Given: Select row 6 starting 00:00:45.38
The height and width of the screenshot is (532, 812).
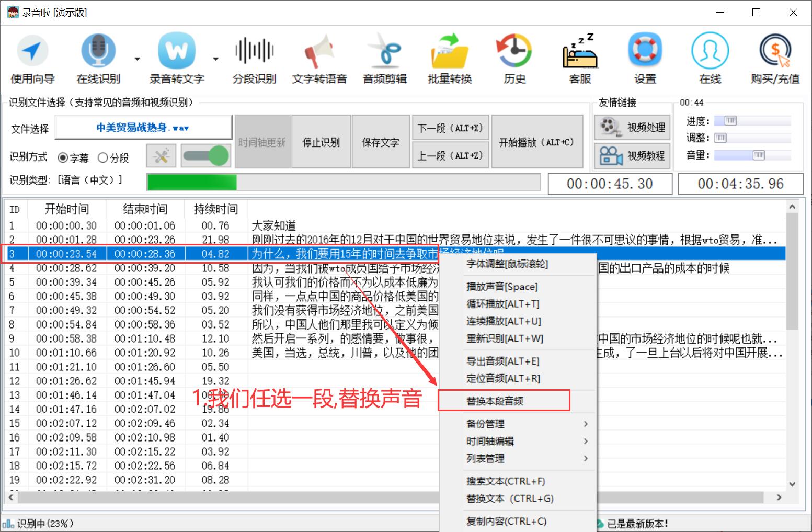Looking at the screenshot, I should click(395, 296).
